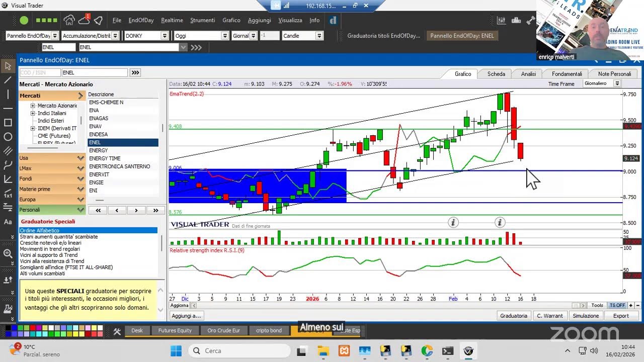This screenshot has height=362, width=644.
Task: Select ENI in the stock list
Action: click(123, 191)
